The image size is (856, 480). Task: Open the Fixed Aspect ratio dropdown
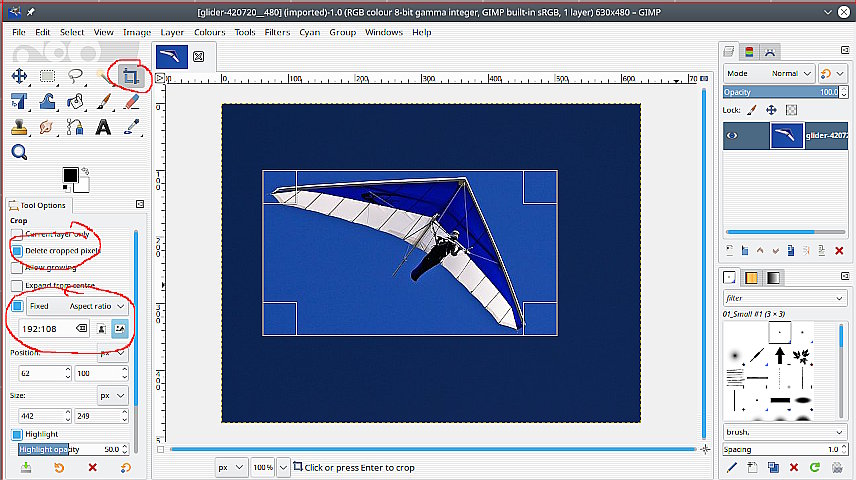(78, 306)
